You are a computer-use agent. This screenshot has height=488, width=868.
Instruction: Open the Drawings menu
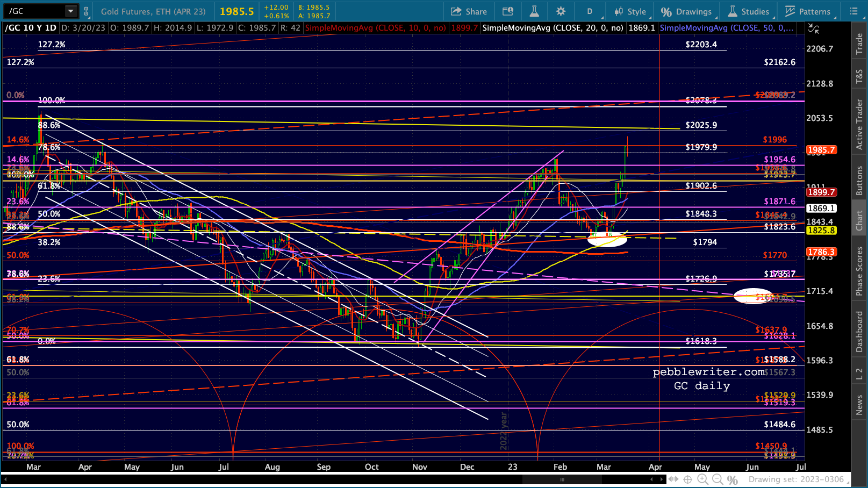tap(686, 11)
